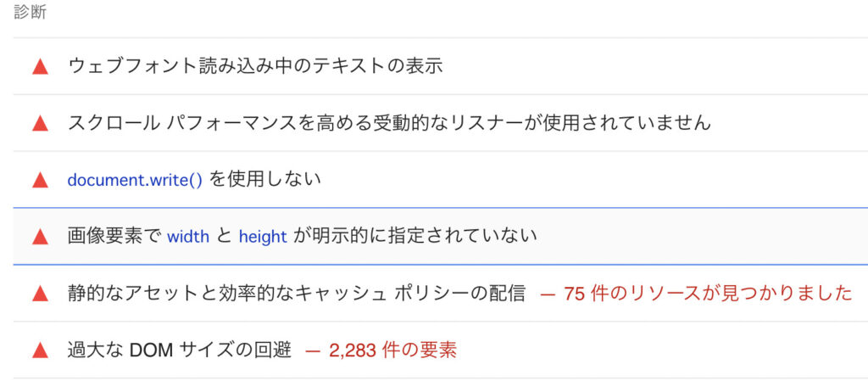The width and height of the screenshot is (868, 381).
Task: Expand 静的なアセットと効率的なキャッシュ ポリシーの配信
Action: [x=296, y=293]
